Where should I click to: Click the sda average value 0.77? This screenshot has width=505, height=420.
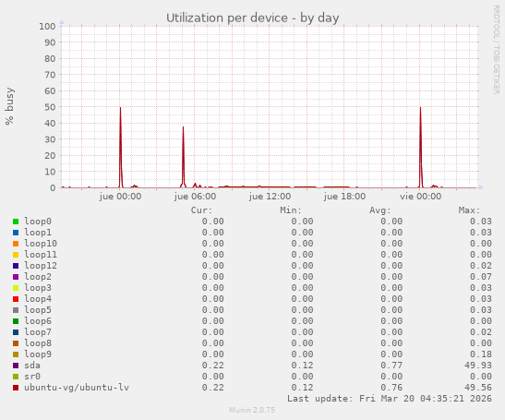click(391, 366)
